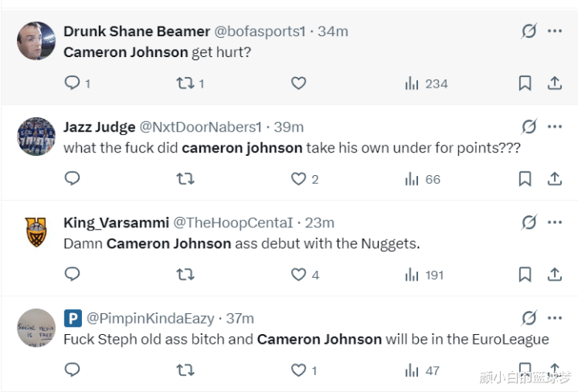Reply to Drunk Shane Beamer's tweet

click(72, 83)
